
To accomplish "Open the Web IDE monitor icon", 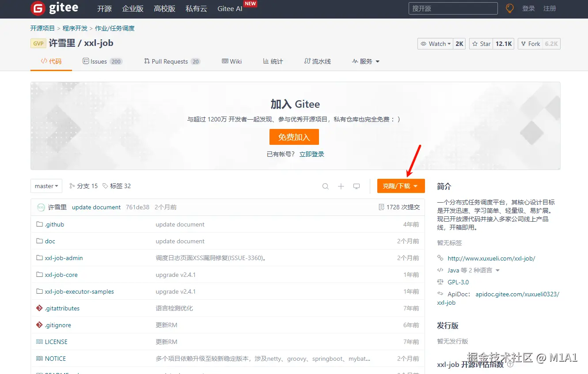I will (357, 186).
